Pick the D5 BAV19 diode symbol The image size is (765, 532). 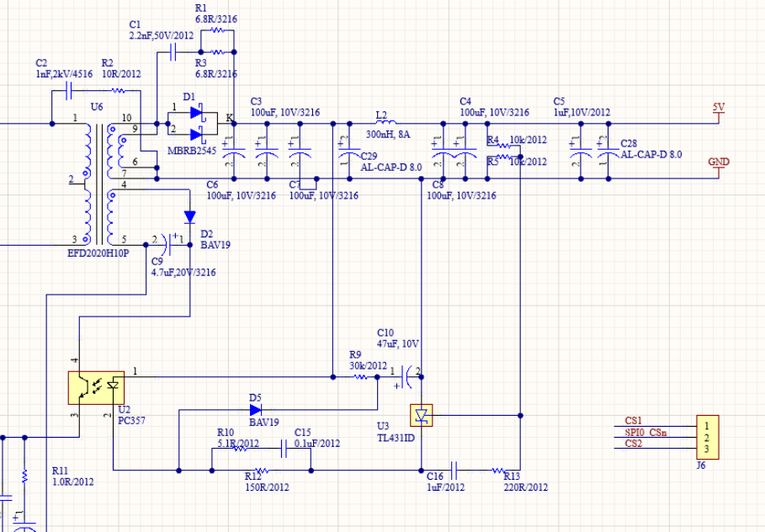click(x=255, y=410)
